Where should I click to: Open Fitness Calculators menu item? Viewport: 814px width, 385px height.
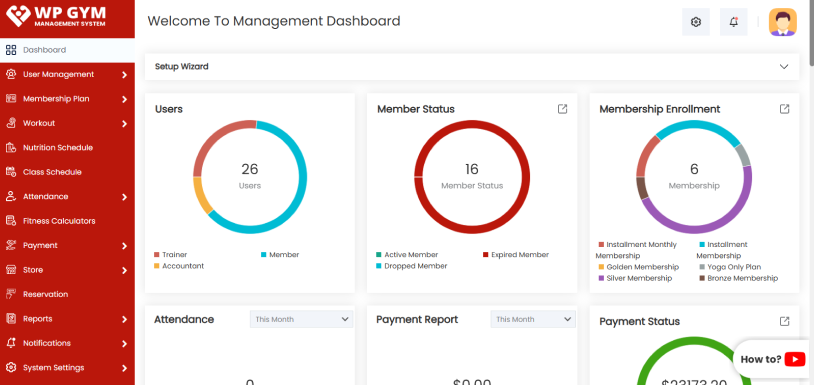(x=67, y=221)
